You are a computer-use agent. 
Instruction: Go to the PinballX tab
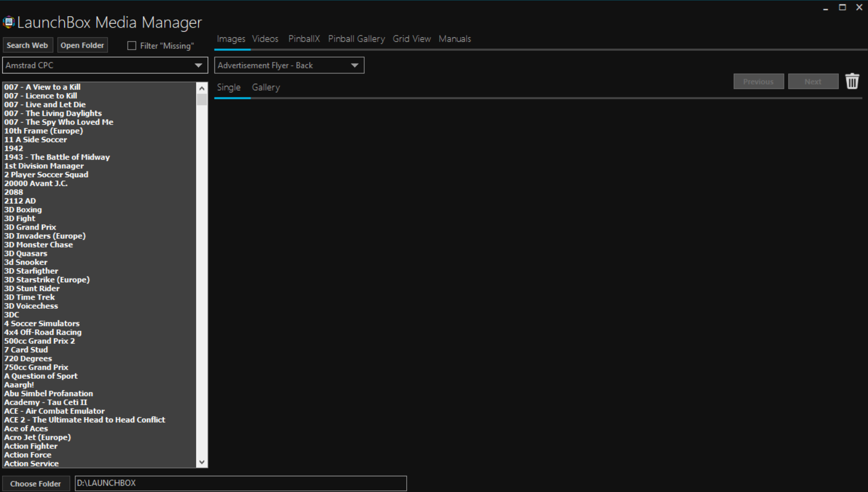(304, 39)
